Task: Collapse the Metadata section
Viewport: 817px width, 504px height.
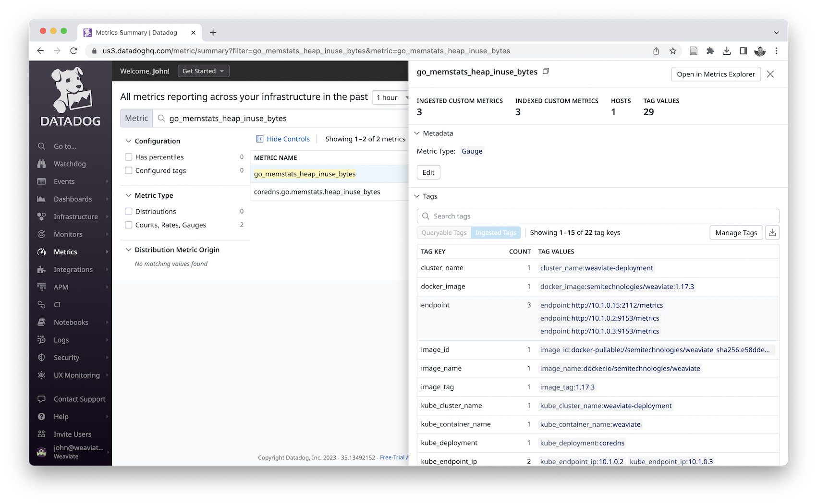Action: point(417,133)
